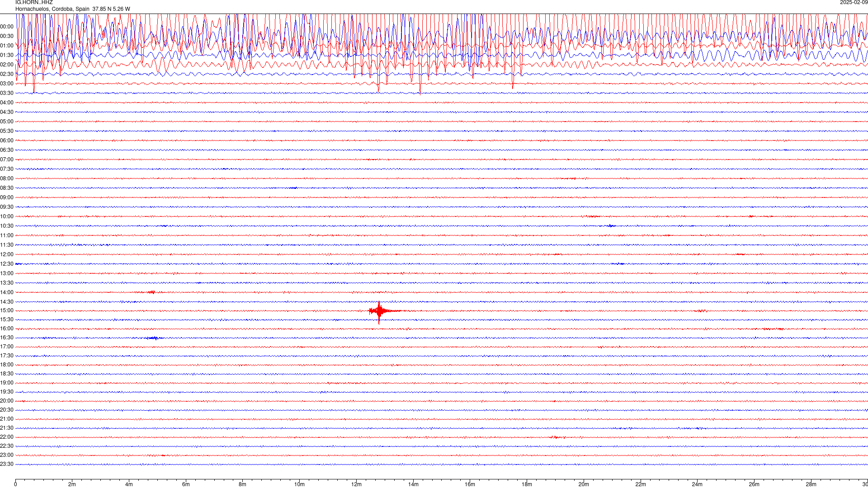868x488 pixels.
Task: Click the 15:00 time row label
Action: click(x=7, y=310)
